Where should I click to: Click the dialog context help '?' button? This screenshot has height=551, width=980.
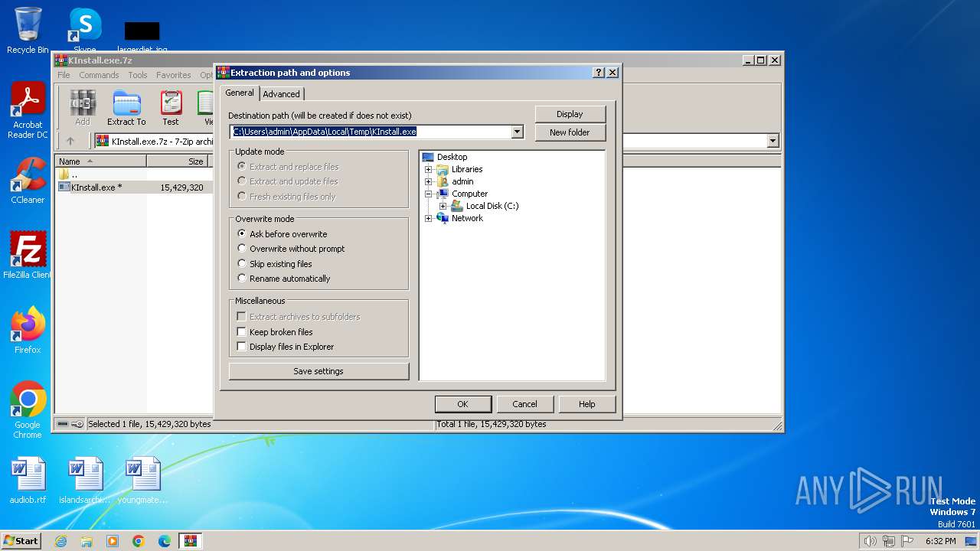[x=599, y=73]
